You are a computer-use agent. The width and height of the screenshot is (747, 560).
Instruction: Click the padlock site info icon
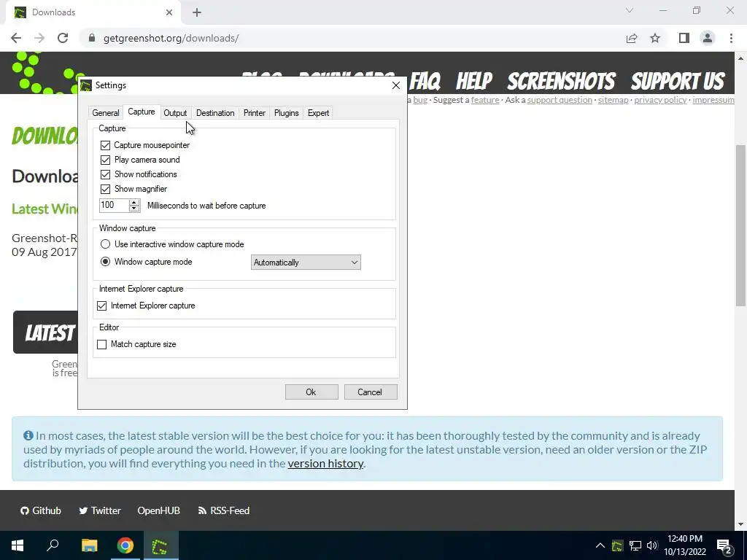click(92, 38)
